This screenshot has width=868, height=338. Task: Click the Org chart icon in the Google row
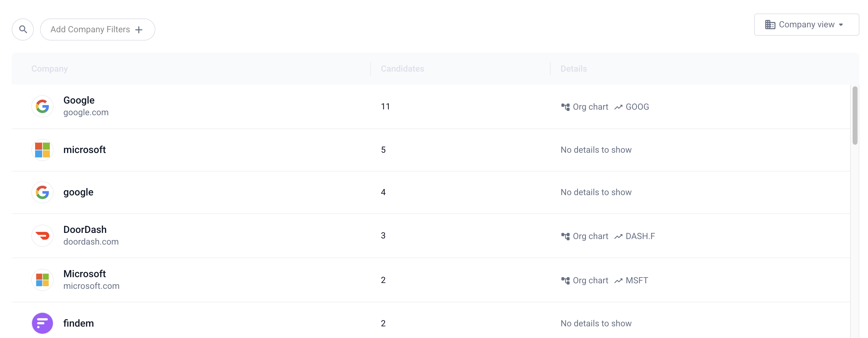(x=565, y=107)
